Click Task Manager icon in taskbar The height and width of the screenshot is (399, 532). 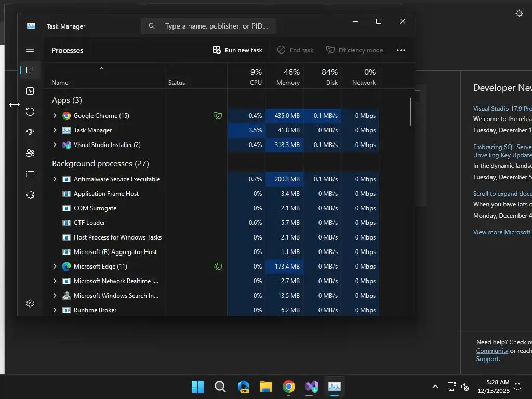334,387
